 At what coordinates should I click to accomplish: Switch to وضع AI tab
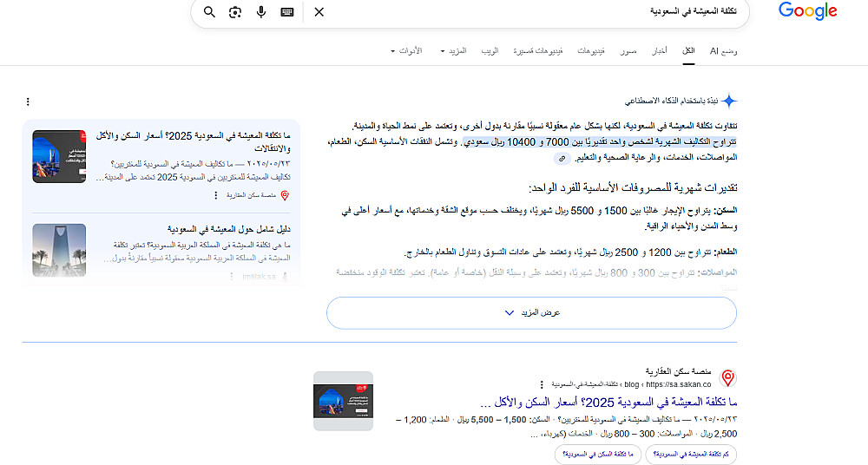pyautogui.click(x=724, y=51)
